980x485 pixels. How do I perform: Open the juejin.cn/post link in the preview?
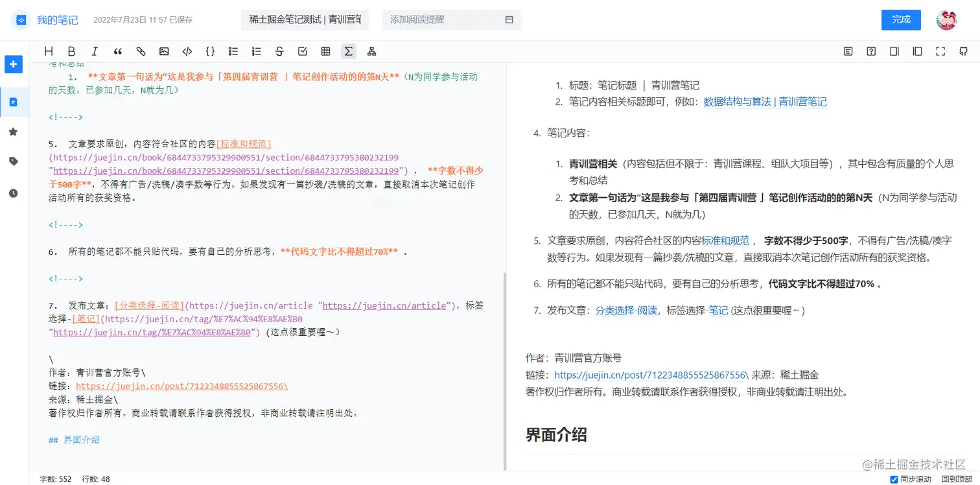coord(651,375)
